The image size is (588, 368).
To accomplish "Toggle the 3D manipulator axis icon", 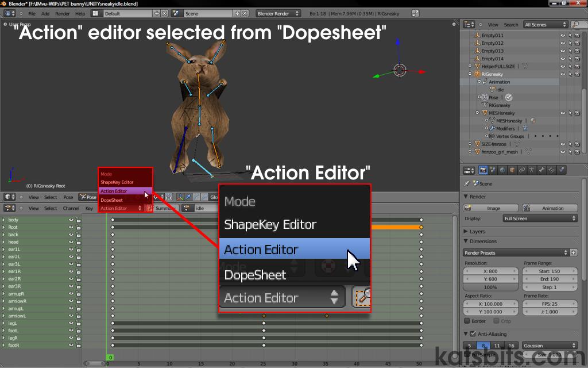I will pos(180,197).
